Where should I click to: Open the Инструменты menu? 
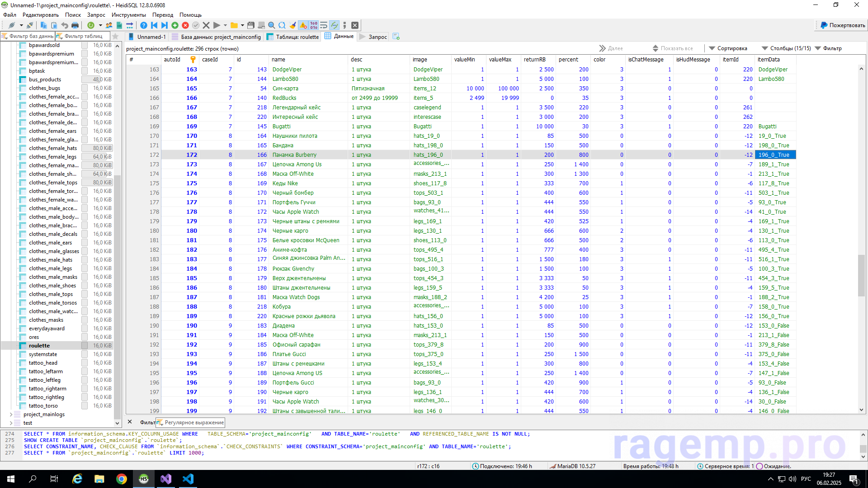(128, 15)
